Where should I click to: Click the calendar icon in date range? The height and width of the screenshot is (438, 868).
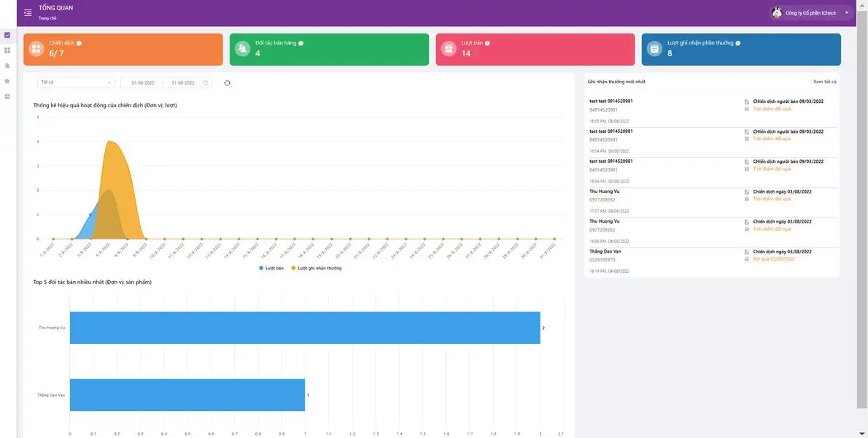(x=206, y=83)
